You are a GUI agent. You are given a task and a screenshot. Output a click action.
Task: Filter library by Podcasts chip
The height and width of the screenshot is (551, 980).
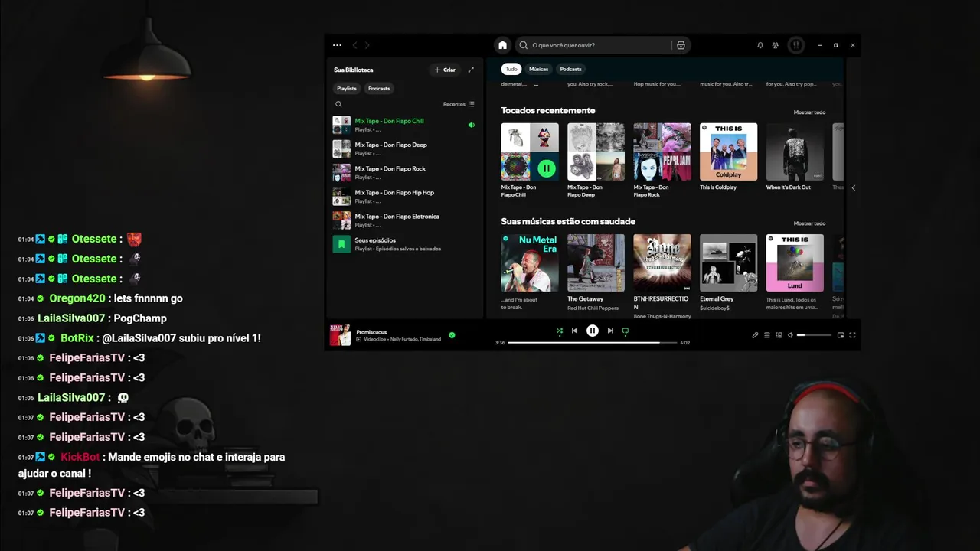[379, 88]
